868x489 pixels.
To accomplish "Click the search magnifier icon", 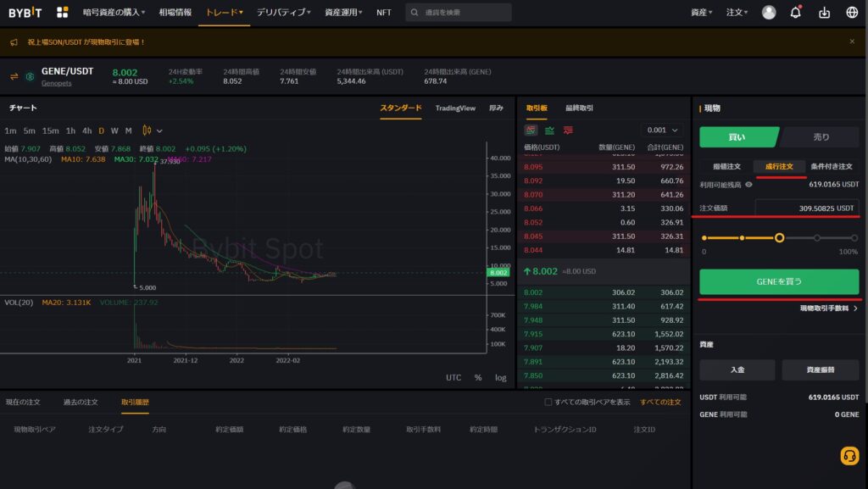I will tap(414, 12).
